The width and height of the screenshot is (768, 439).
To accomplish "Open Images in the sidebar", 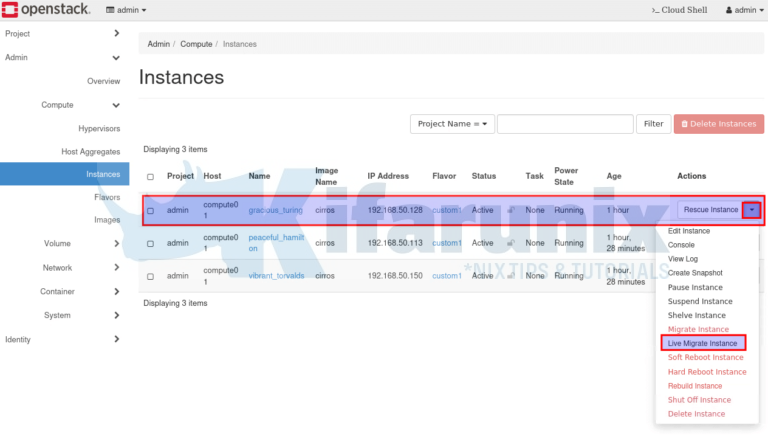I will pos(107,220).
